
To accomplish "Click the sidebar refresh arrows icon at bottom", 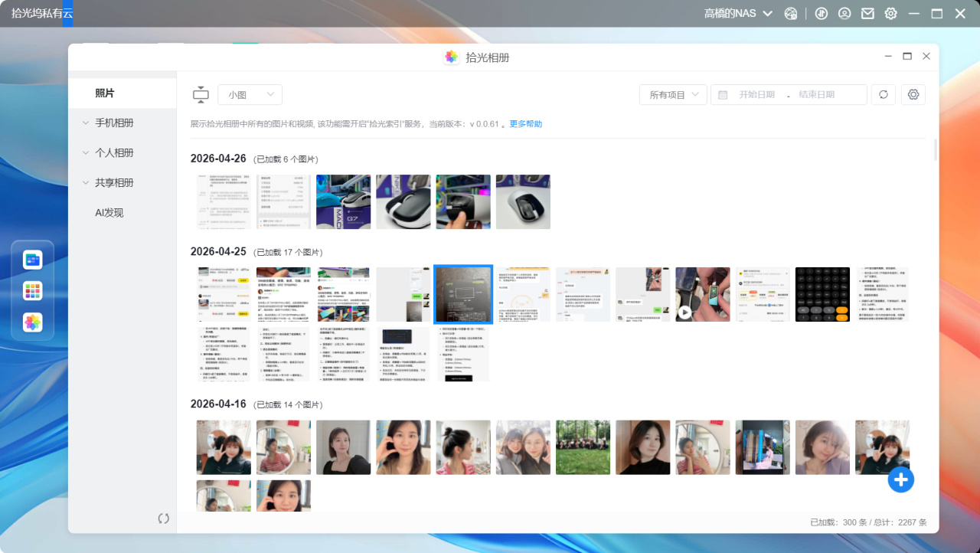I will (x=163, y=519).
